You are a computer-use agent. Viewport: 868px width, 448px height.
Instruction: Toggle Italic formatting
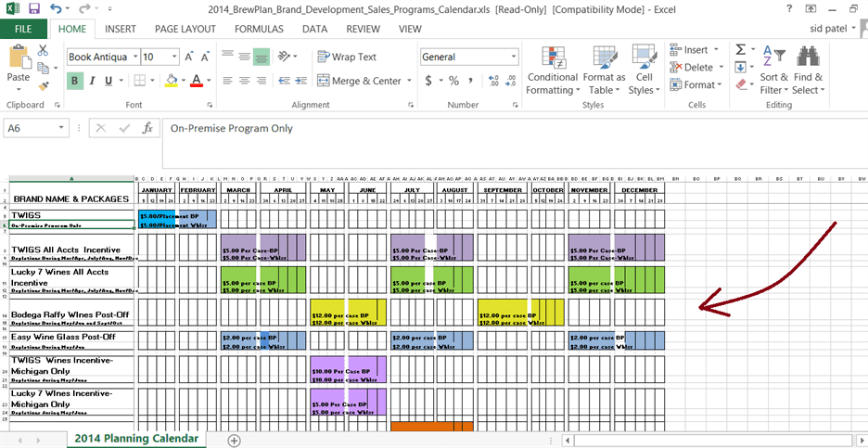point(92,81)
